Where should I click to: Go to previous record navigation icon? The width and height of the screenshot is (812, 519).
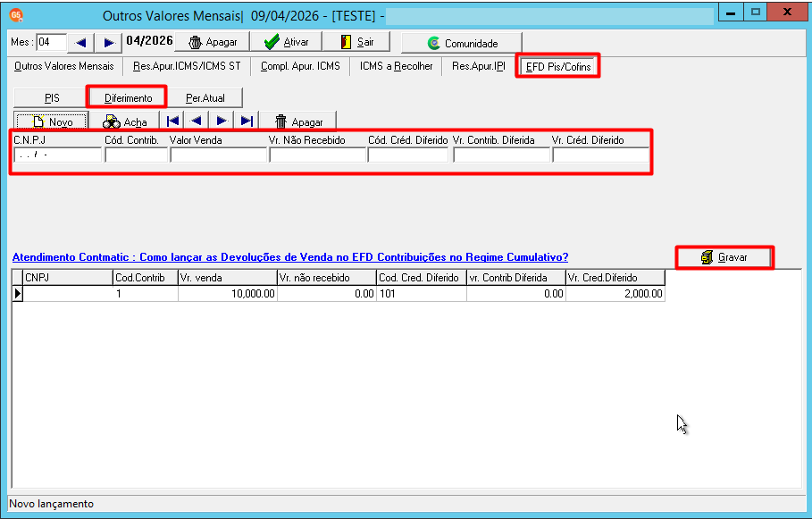[197, 121]
